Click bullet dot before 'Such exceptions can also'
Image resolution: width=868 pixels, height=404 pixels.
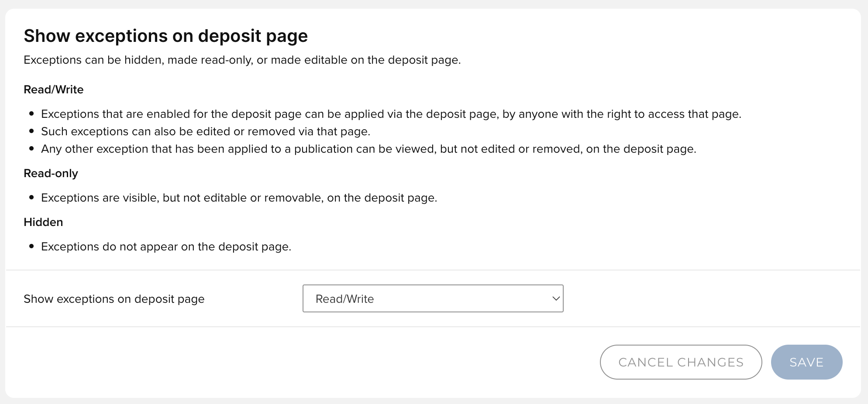click(31, 131)
